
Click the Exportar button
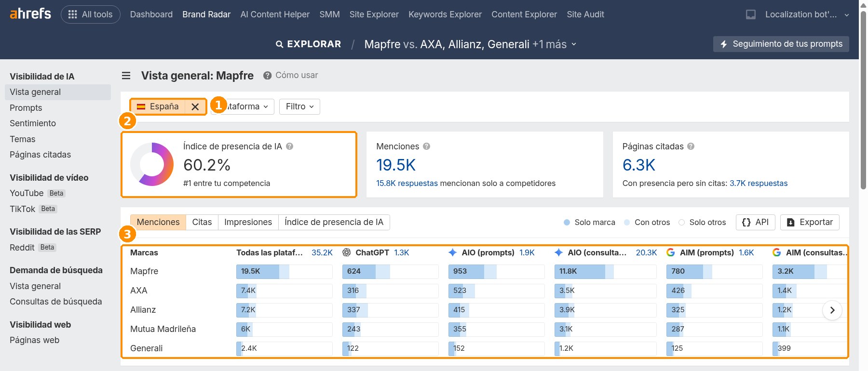point(810,222)
